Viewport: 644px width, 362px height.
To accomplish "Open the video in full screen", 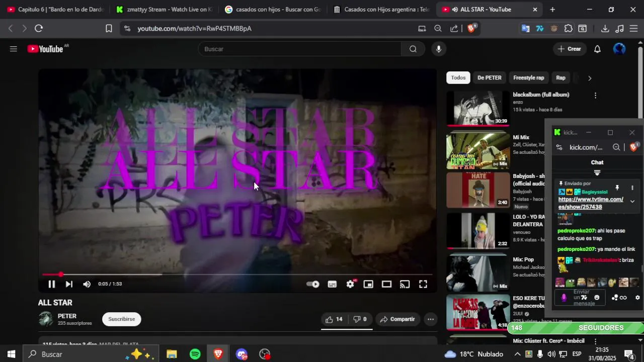I will coord(423,284).
